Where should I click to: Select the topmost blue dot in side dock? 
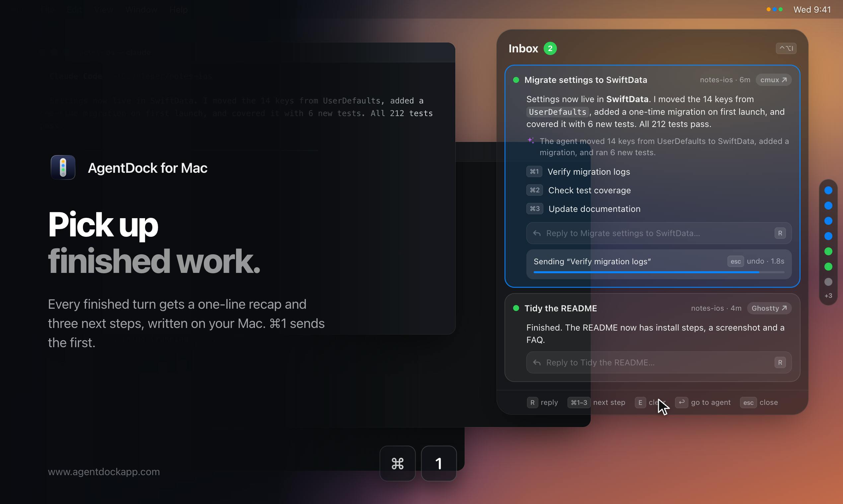(x=828, y=191)
